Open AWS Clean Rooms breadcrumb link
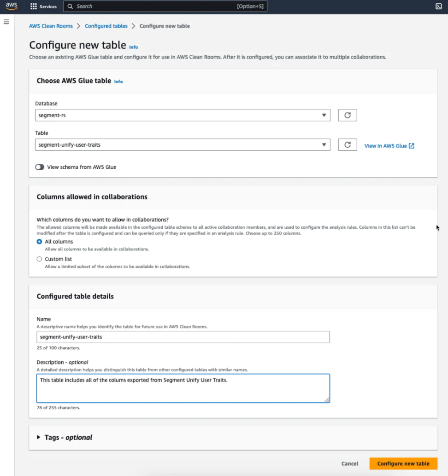448x476 pixels. click(51, 26)
